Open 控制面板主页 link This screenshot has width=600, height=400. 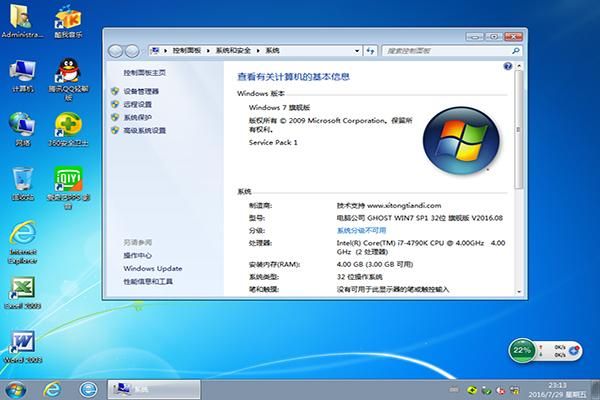tap(145, 73)
